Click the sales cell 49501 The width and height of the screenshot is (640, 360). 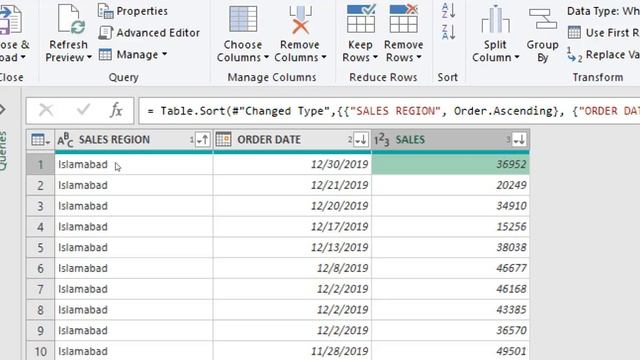click(x=450, y=351)
